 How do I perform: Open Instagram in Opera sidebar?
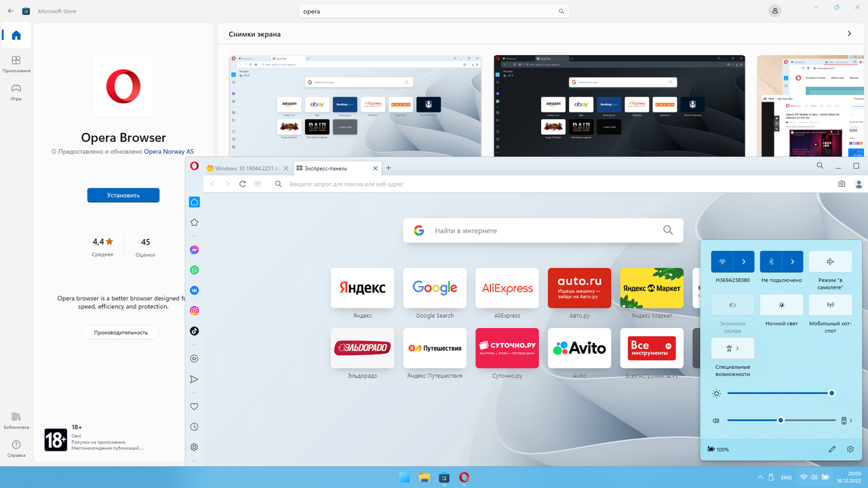[195, 310]
